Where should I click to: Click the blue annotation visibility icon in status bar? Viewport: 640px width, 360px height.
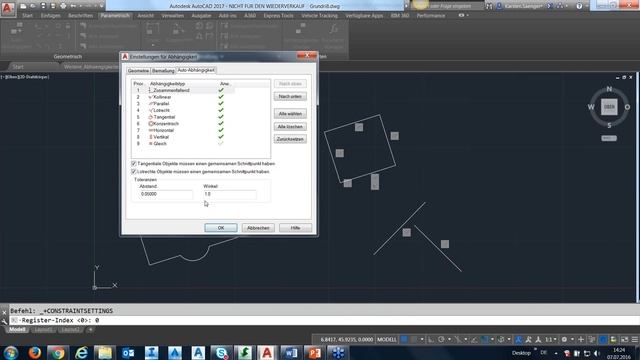click(x=519, y=340)
